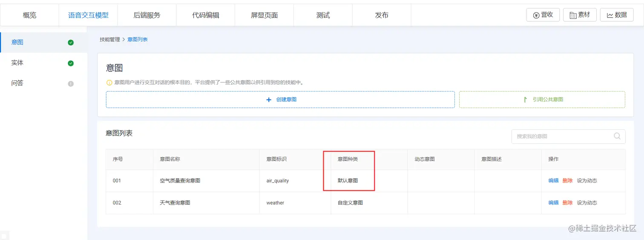The width and height of the screenshot is (644, 240).
Task: Click green check icon beside 意图
Action: (71, 43)
